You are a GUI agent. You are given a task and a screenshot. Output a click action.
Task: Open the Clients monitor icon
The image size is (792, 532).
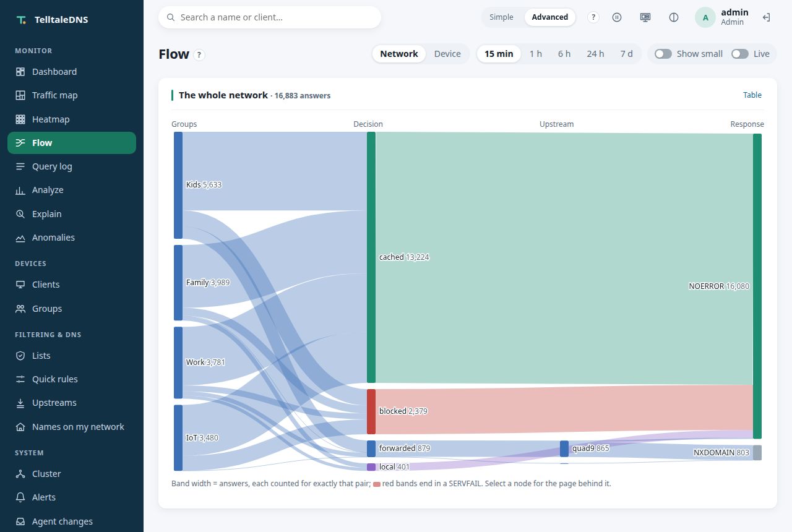pyautogui.click(x=20, y=285)
